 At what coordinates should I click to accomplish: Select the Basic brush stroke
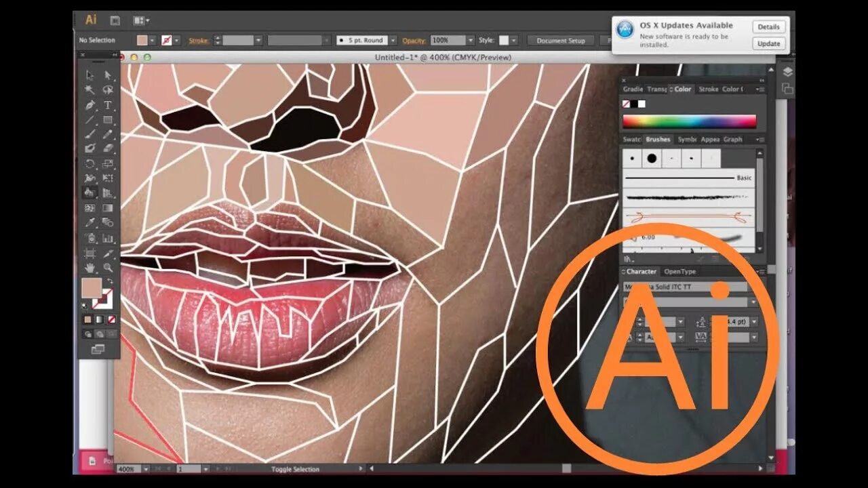tap(688, 178)
